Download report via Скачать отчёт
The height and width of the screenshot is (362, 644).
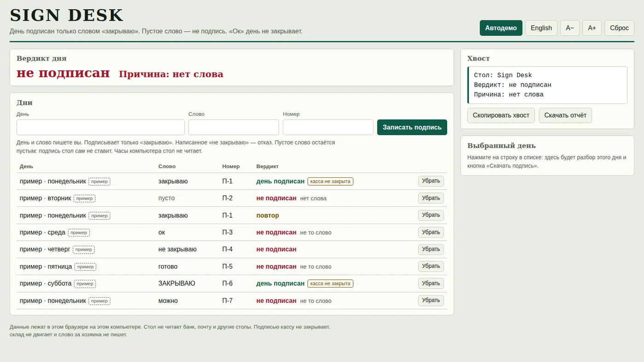click(565, 115)
